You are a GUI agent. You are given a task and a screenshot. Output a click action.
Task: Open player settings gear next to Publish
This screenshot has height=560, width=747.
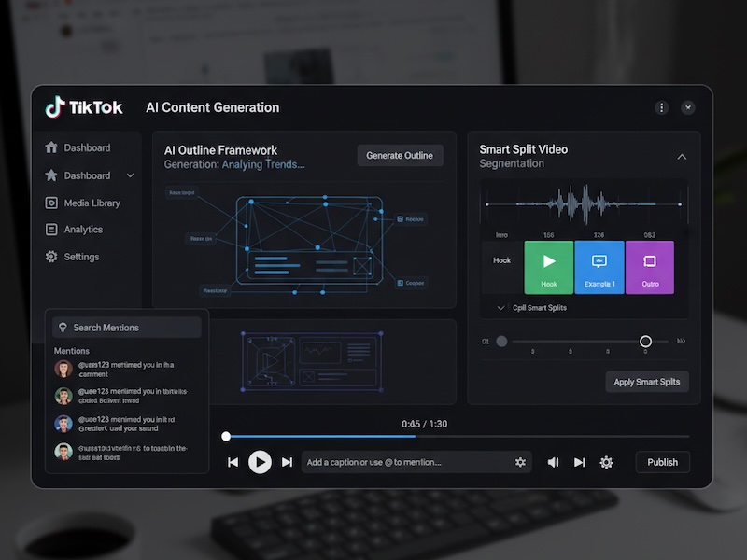click(606, 462)
